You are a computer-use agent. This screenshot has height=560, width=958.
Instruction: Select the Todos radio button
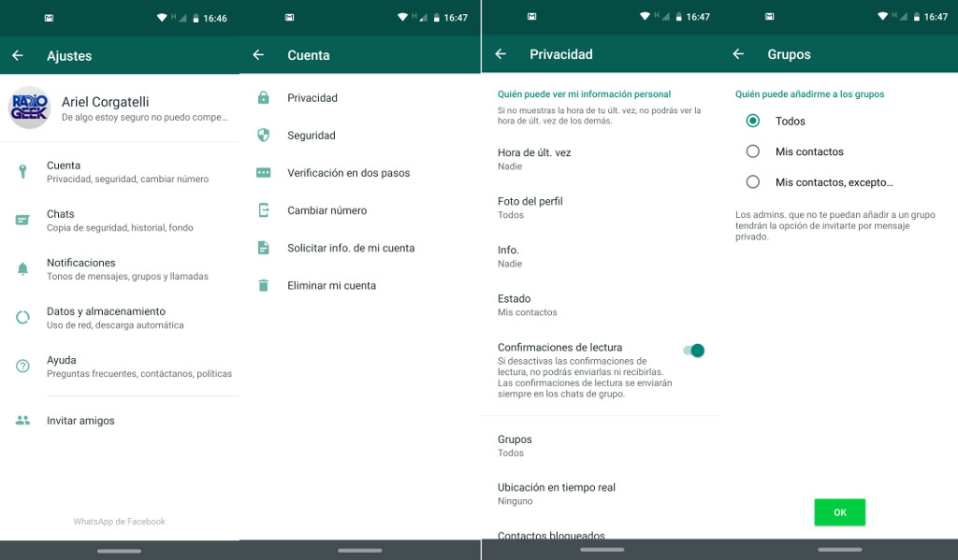(x=752, y=121)
